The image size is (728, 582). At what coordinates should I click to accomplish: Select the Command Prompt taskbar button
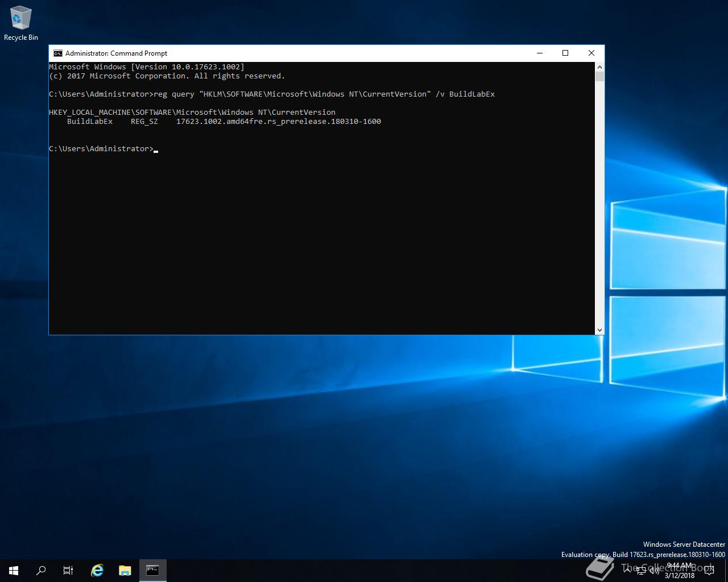152,571
